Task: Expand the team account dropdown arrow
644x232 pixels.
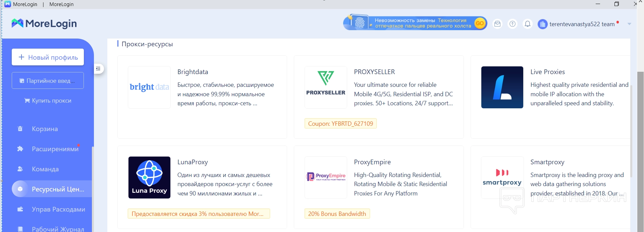Action: click(629, 24)
